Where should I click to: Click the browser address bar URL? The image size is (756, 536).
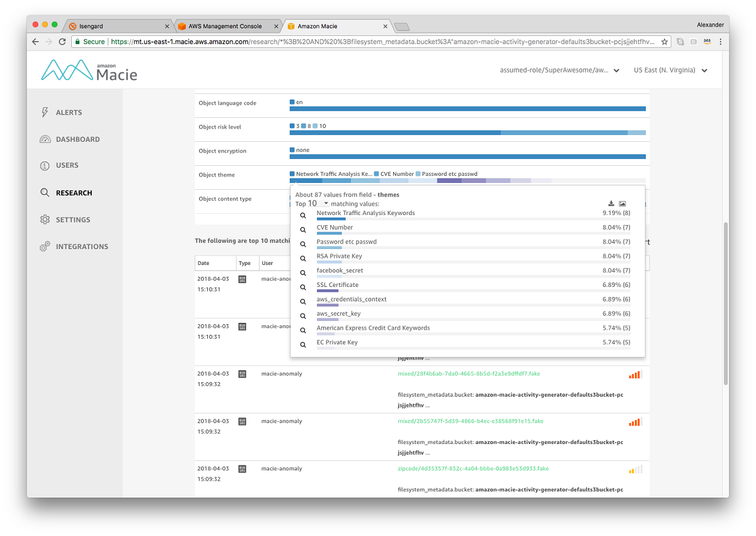click(x=383, y=42)
